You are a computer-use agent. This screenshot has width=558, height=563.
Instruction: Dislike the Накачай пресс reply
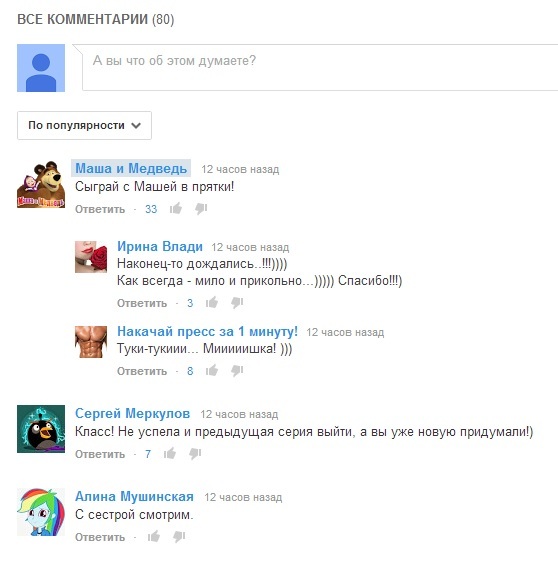click(x=237, y=371)
